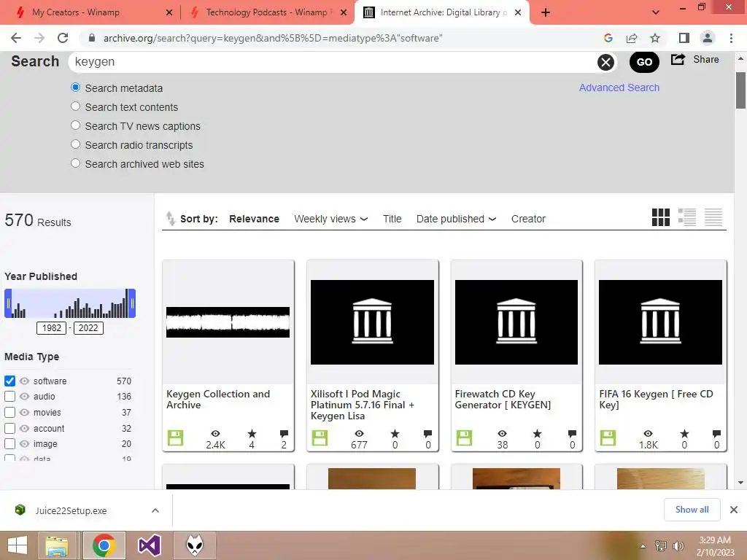Viewport: 747px width, 560px height.
Task: Click left handle of Year Published slider
Action: point(8,303)
